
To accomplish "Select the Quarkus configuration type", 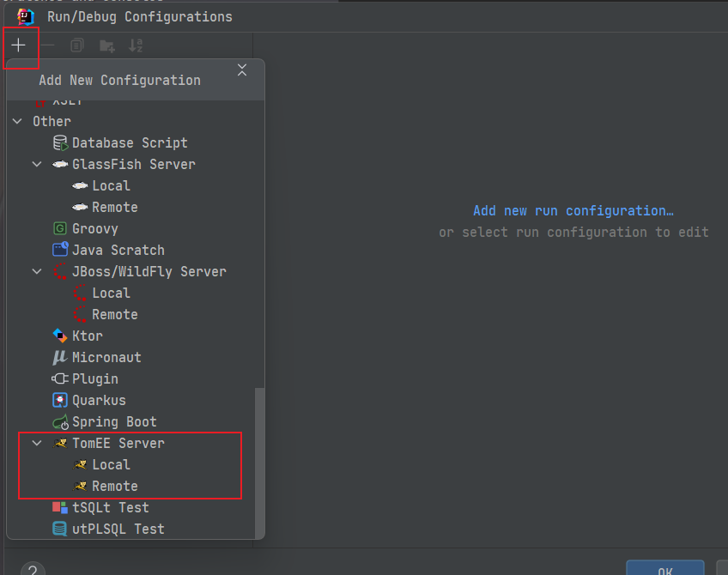I will click(99, 400).
